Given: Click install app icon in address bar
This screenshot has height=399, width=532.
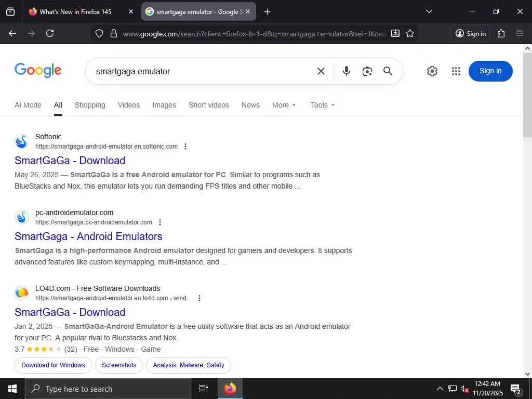Looking at the screenshot, I should pyautogui.click(x=395, y=33).
